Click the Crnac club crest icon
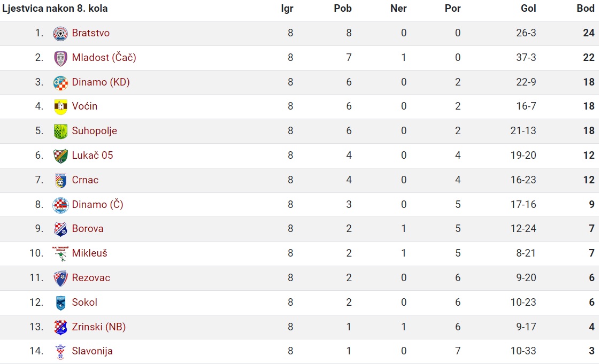601x364 pixels. 60,181
